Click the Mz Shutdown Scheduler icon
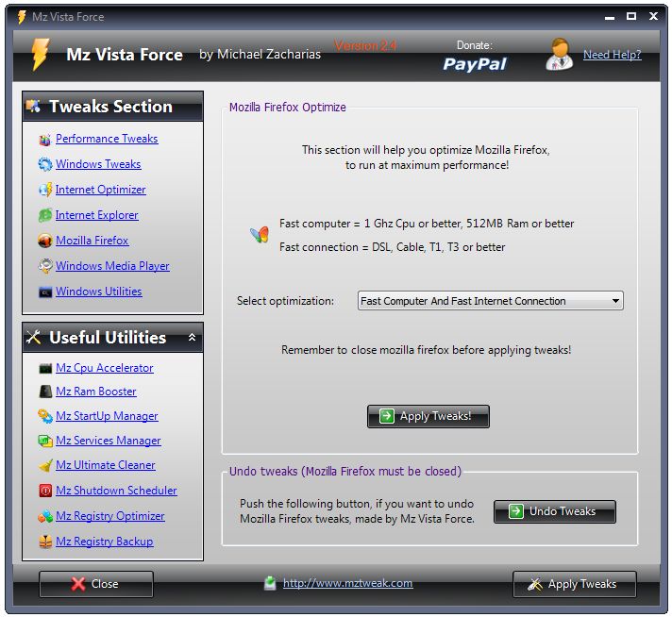 coord(45,491)
